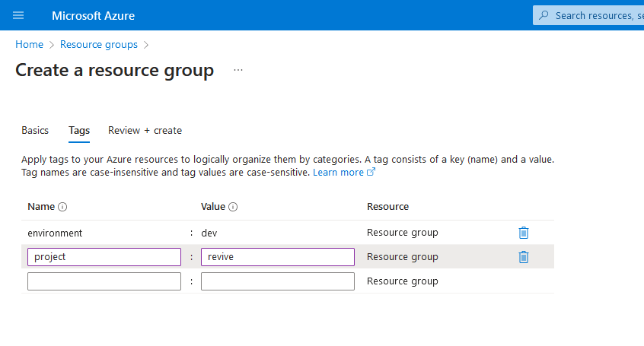644x346 pixels.
Task: Edit the revive tag value field
Action: click(x=278, y=257)
